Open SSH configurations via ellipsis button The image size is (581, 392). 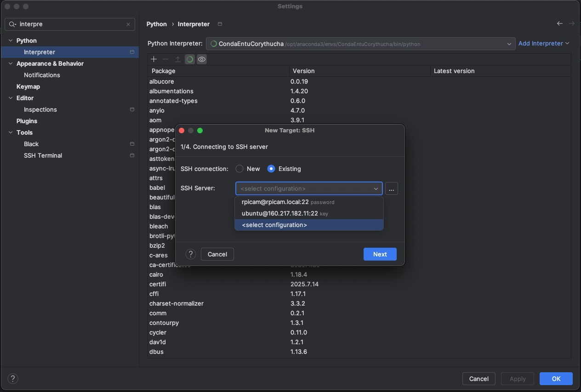392,189
